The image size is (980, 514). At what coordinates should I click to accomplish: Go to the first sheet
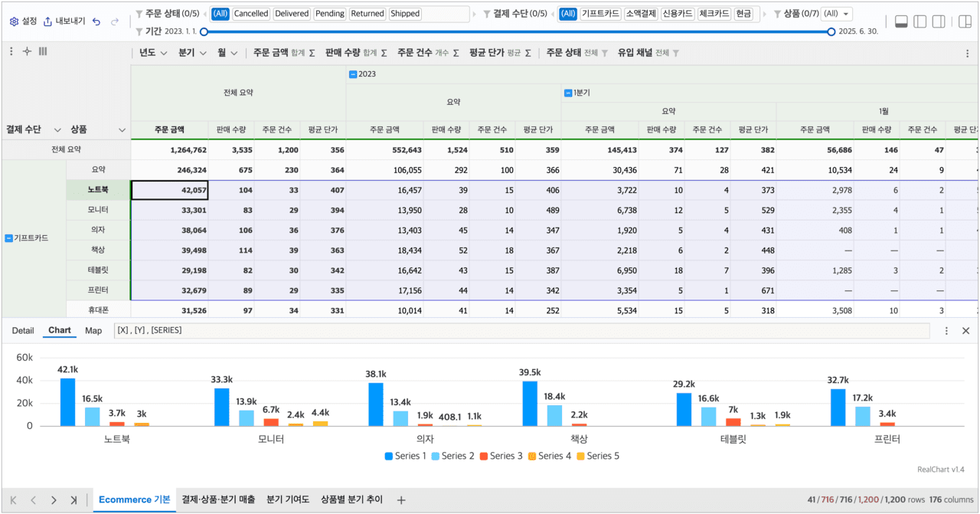tap(14, 500)
